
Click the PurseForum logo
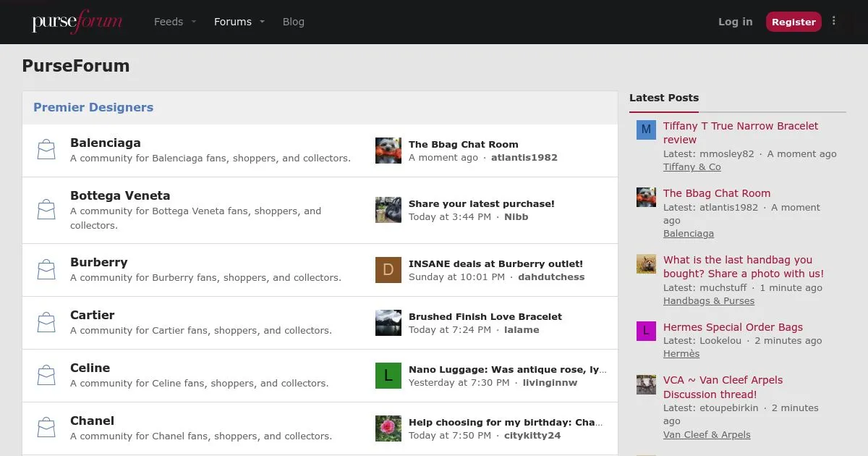[x=77, y=22]
